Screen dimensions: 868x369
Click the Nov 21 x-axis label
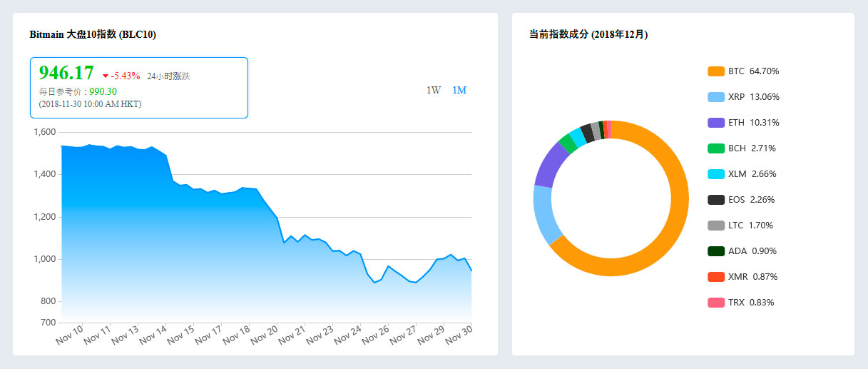point(292,335)
